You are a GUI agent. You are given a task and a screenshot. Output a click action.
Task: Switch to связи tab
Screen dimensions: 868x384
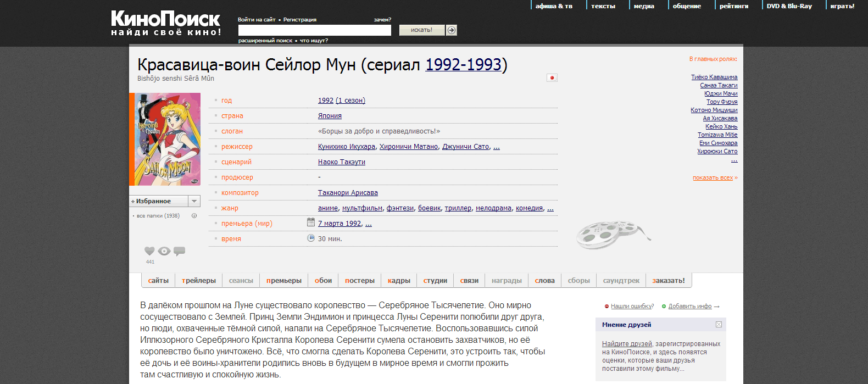pos(469,281)
